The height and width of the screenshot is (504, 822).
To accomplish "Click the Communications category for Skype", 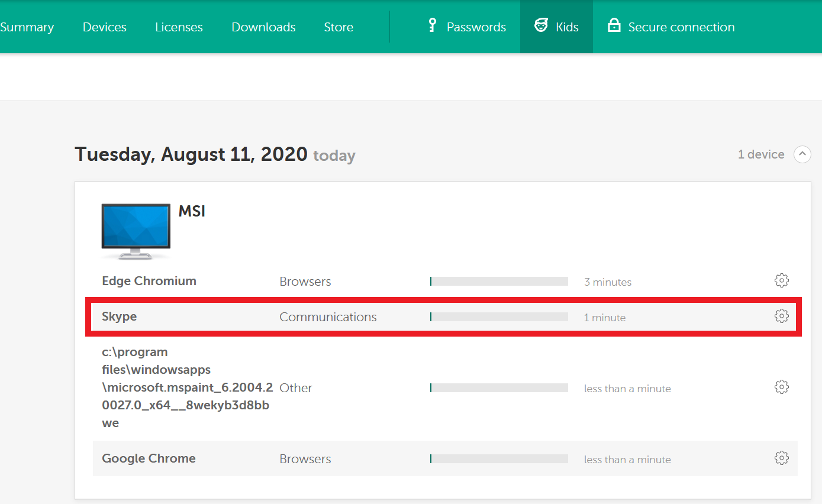I will point(328,317).
